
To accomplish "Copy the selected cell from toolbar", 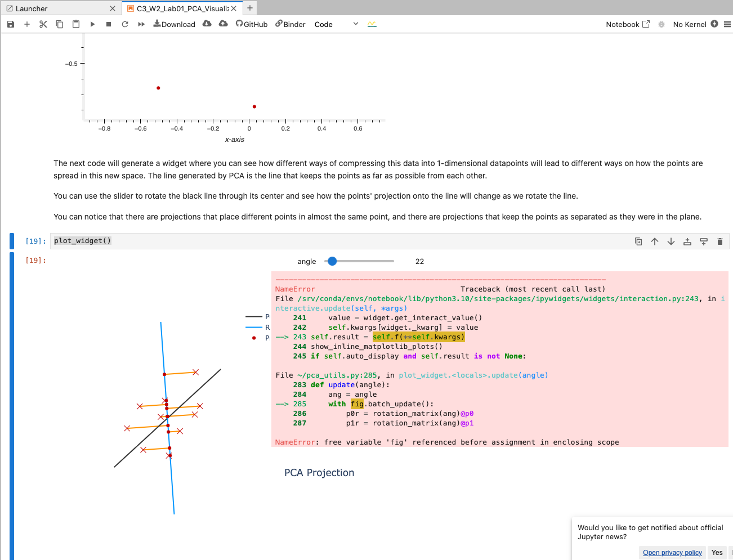I will click(x=60, y=24).
